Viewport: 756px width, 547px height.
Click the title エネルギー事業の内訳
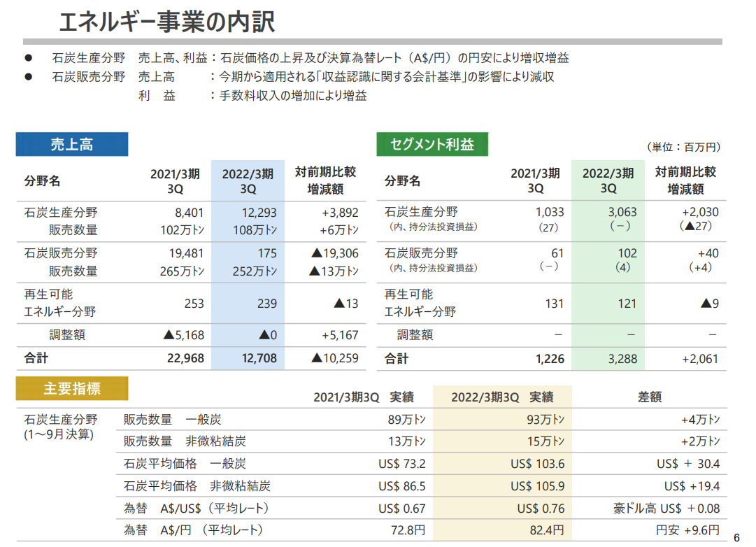click(x=167, y=22)
